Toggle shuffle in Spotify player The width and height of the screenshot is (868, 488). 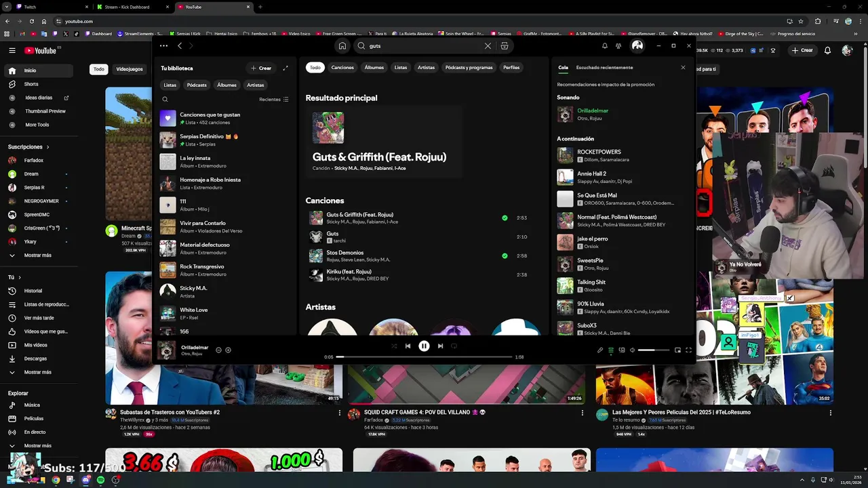pyautogui.click(x=394, y=346)
